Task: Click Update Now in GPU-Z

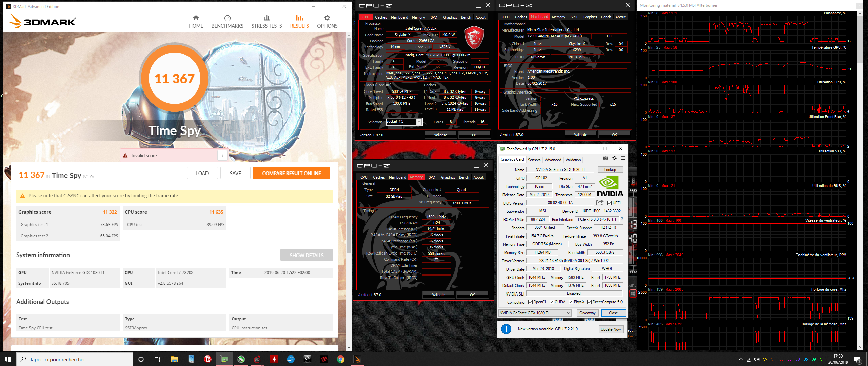Action: coord(611,329)
